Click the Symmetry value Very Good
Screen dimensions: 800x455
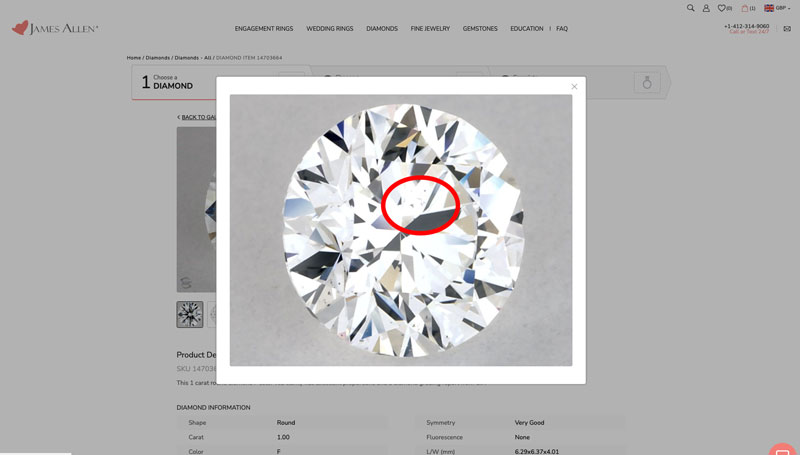[529, 423]
